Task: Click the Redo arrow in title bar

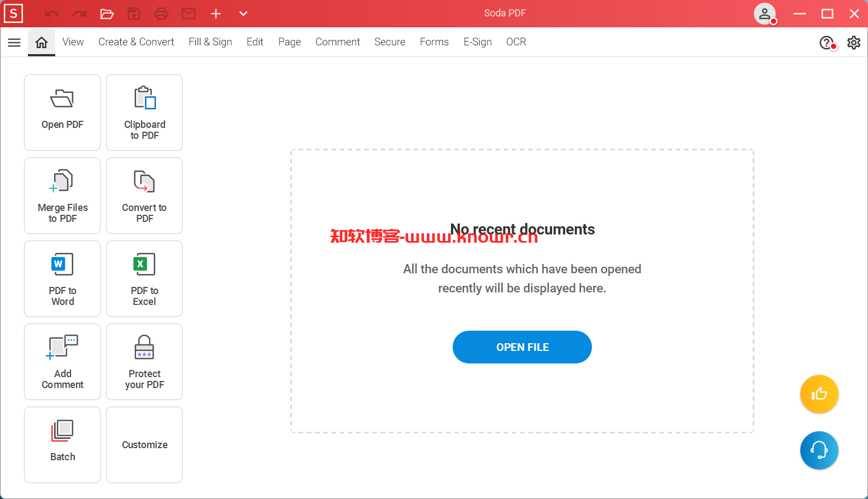Action: pyautogui.click(x=79, y=14)
